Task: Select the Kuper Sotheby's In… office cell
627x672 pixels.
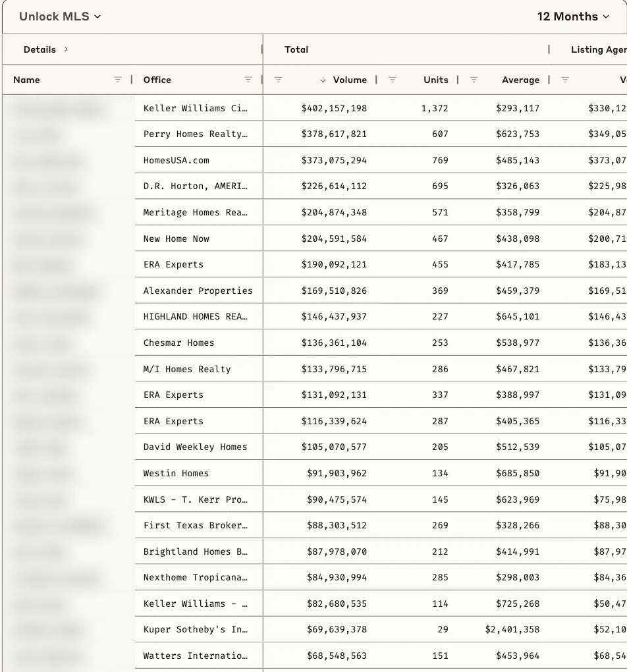Action: [x=199, y=630]
